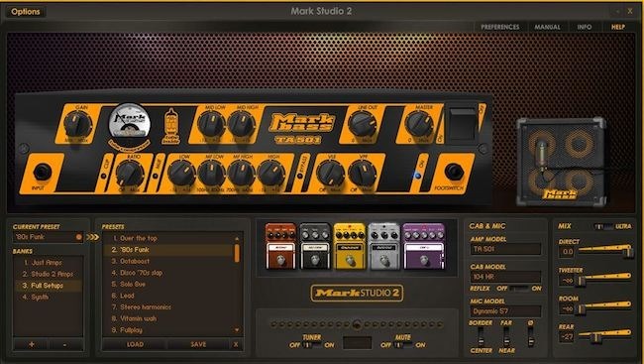Click the LOW equalizer knob
The image size is (644, 364).
click(x=181, y=174)
